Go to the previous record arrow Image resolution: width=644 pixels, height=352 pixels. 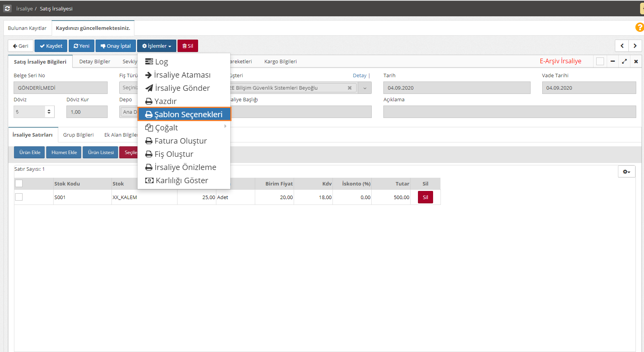click(622, 46)
